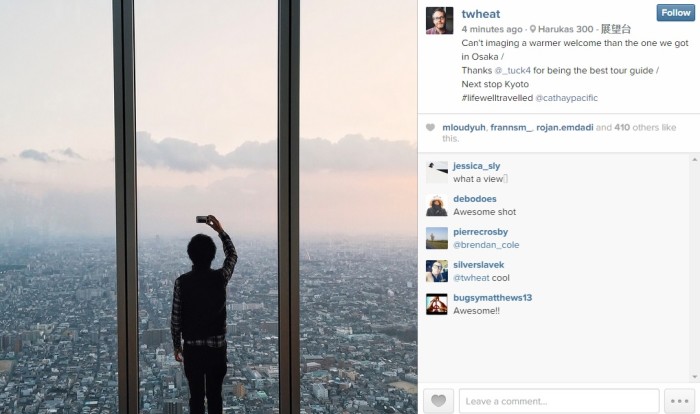Open bugsymatthews13's avatar thumbnail
Image resolution: width=700 pixels, height=414 pixels.
point(437,304)
